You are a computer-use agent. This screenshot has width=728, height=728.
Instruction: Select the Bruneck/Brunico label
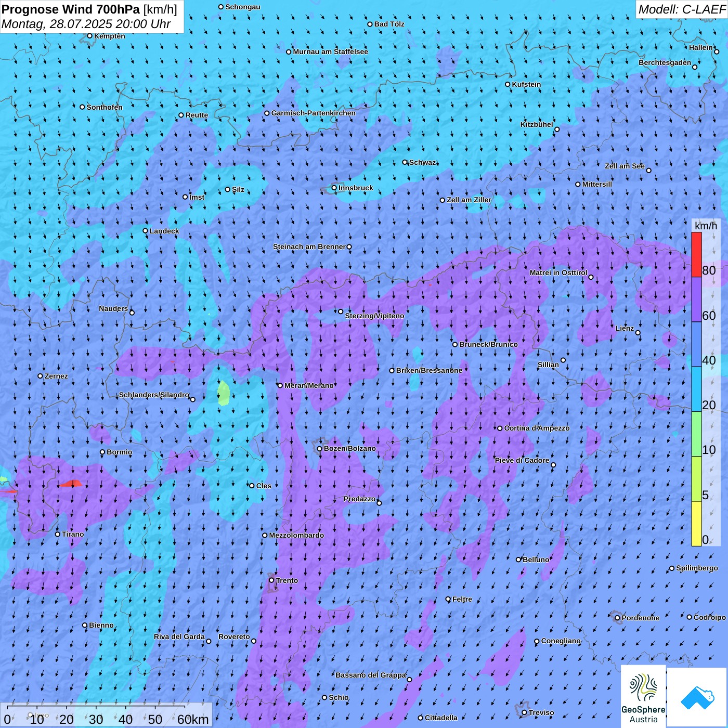click(488, 344)
